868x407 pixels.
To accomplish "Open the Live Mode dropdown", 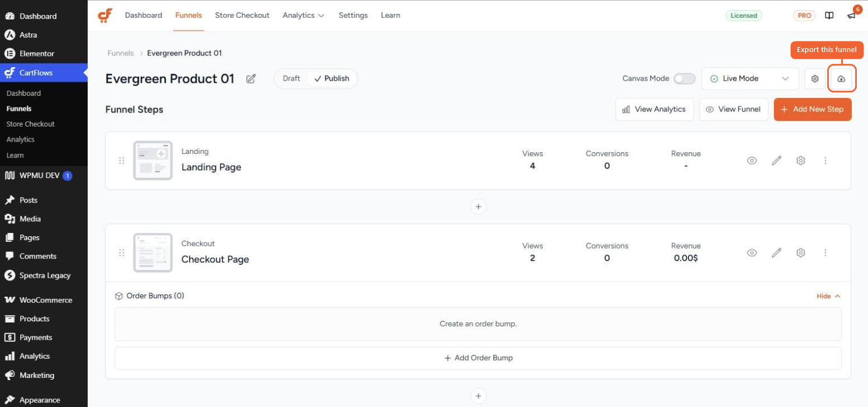I will (750, 79).
